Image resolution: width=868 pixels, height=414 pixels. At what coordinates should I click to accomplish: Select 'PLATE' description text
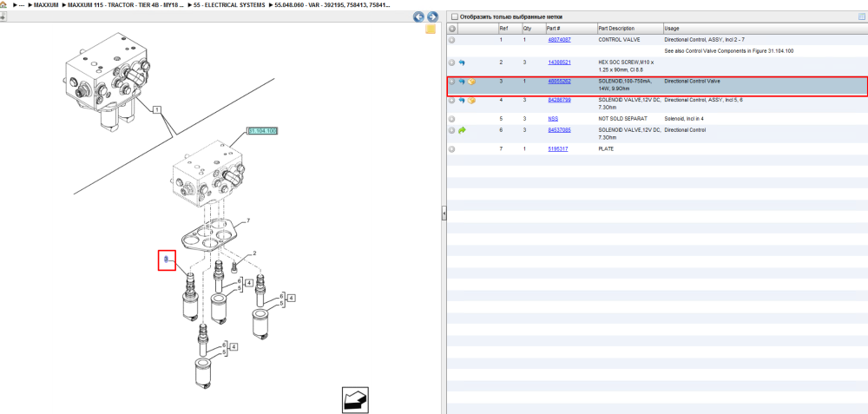606,149
